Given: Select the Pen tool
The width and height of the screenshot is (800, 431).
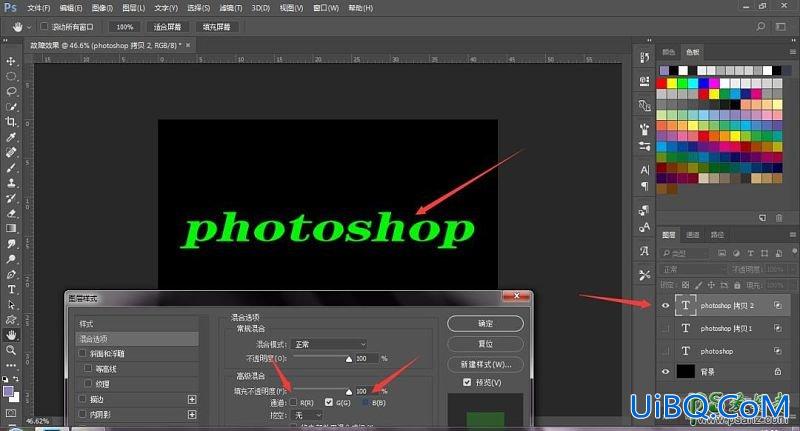Looking at the screenshot, I should click(11, 274).
